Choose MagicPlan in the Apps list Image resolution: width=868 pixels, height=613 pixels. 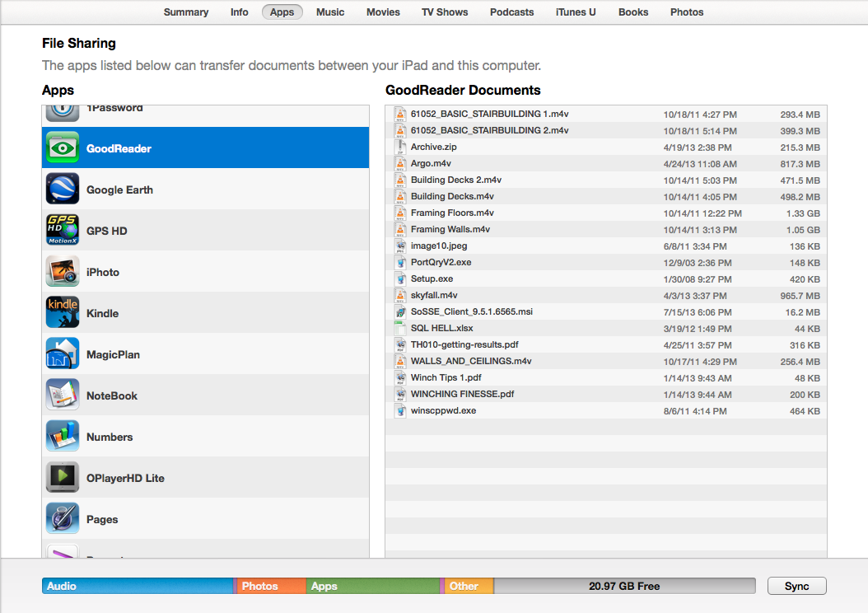205,353
